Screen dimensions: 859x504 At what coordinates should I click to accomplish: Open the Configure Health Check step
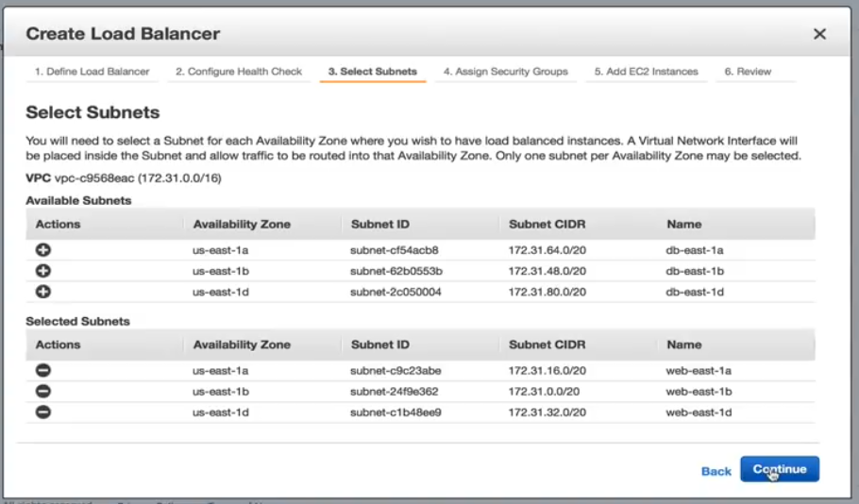(239, 72)
